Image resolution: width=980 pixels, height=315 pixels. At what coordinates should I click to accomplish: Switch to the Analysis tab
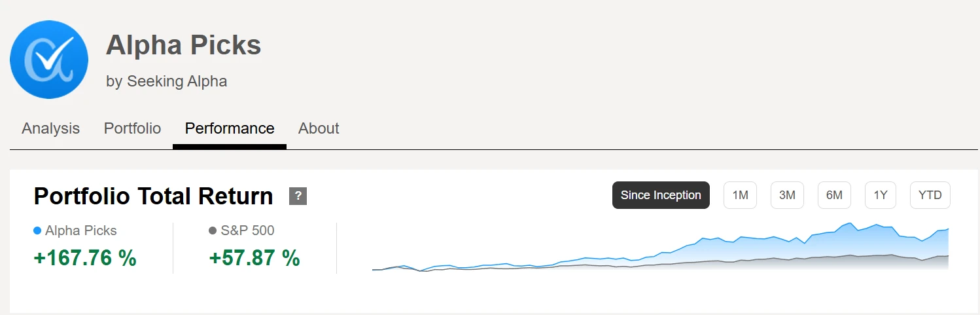pyautogui.click(x=50, y=128)
